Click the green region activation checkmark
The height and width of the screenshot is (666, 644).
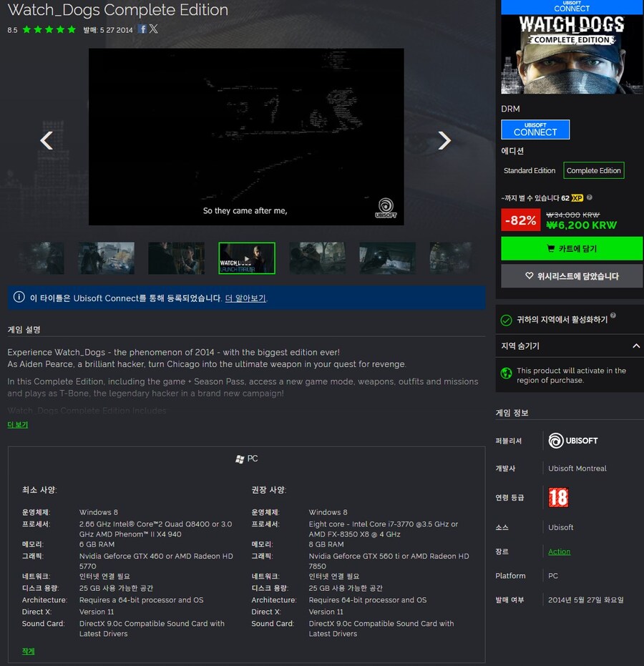click(506, 320)
